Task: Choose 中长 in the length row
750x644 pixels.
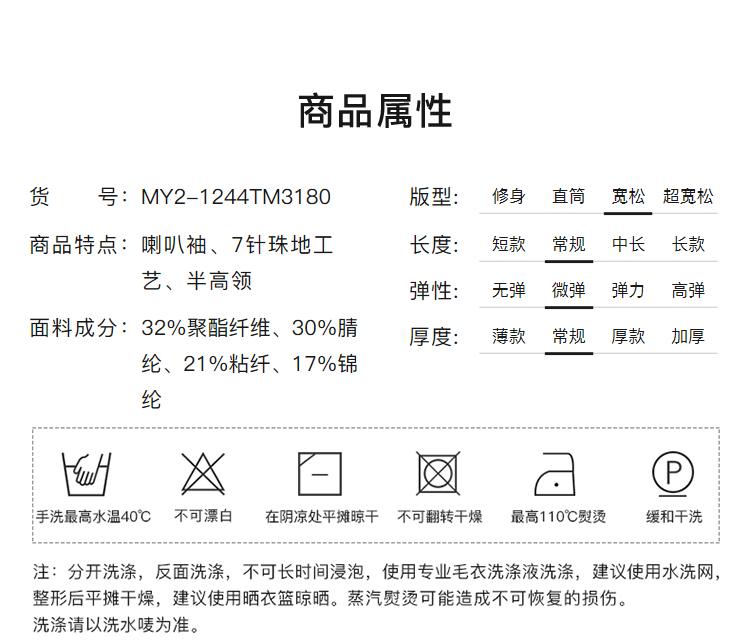Action: click(x=628, y=244)
